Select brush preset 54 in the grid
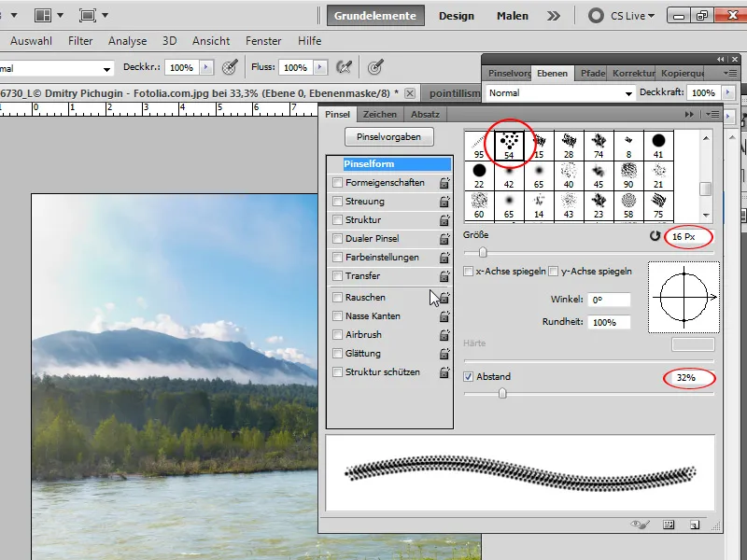Viewport: 747px width, 560px height. pos(509,146)
